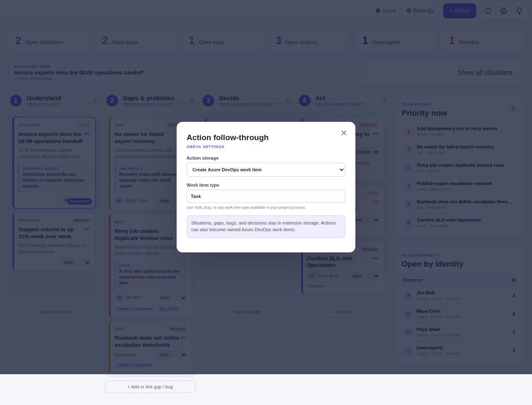This screenshot has width=532, height=405.
Task: Open Settings from the top bar
Action: coord(420,11)
